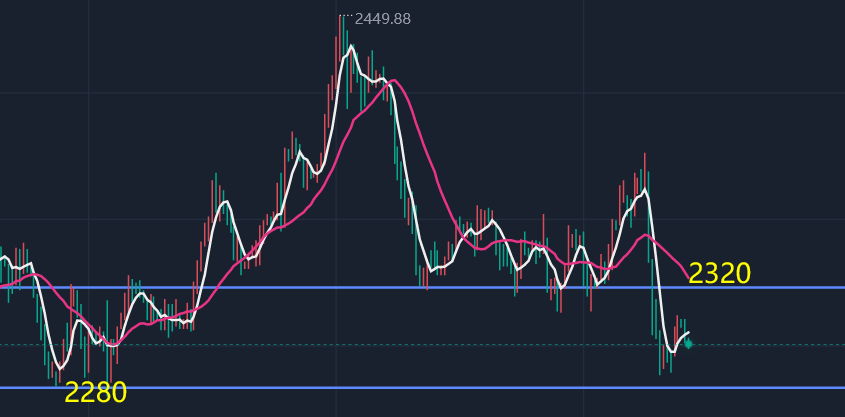The width and height of the screenshot is (845, 417).
Task: Click the green current price marker dot
Action: (688, 344)
